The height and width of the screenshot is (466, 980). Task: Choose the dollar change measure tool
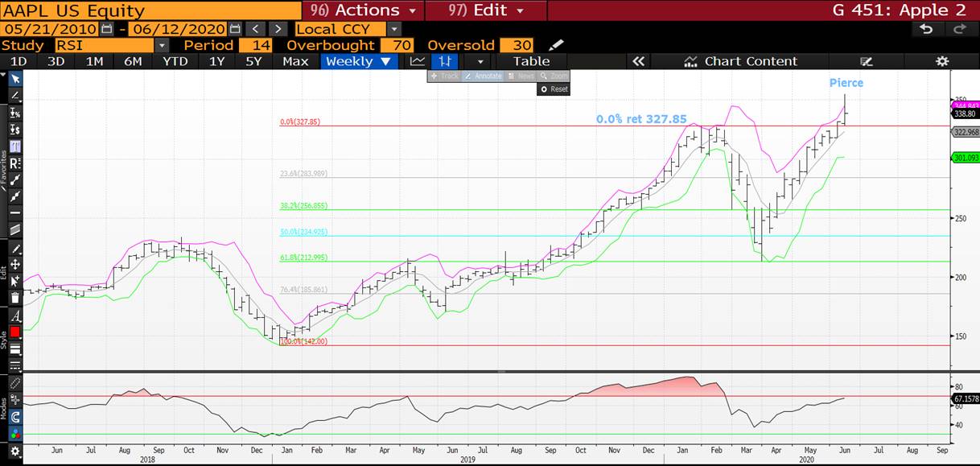pyautogui.click(x=15, y=130)
